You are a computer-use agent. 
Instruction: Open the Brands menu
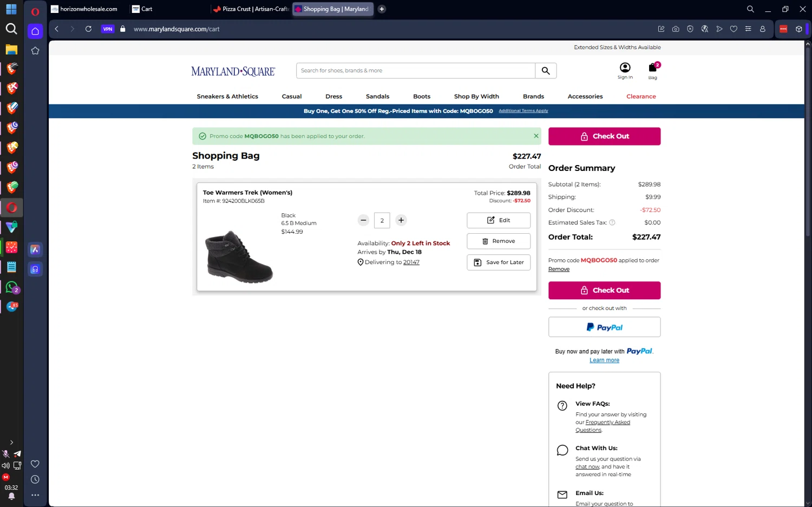click(x=533, y=96)
